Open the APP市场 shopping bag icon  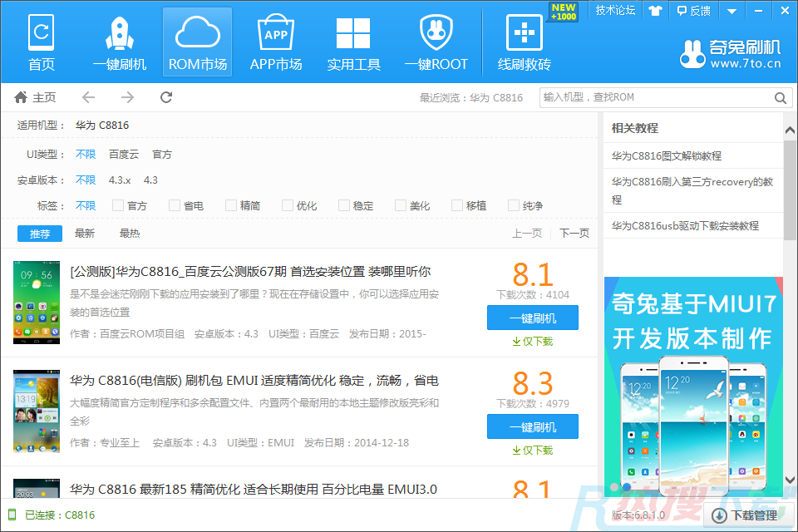pos(276,42)
